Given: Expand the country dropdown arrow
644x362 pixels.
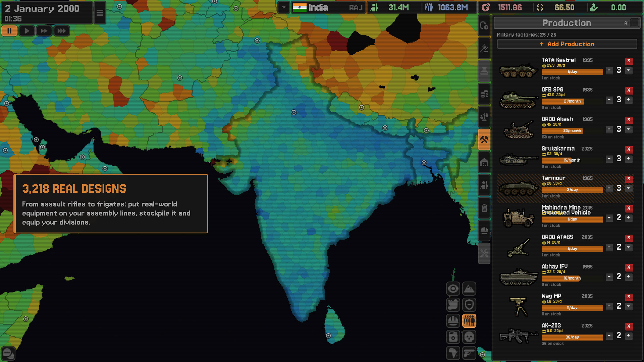Looking at the screenshot, I should pos(284,7).
